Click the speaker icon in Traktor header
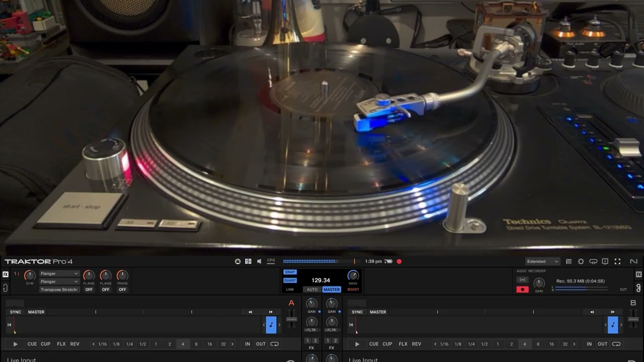Image resolution: width=644 pixels, height=362 pixels. [259, 261]
